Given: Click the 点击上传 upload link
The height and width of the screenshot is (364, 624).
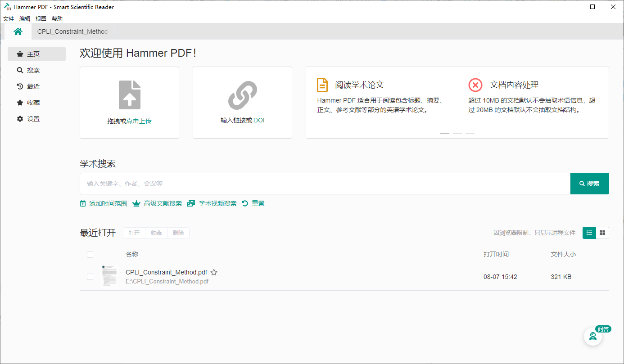Looking at the screenshot, I should (139, 121).
